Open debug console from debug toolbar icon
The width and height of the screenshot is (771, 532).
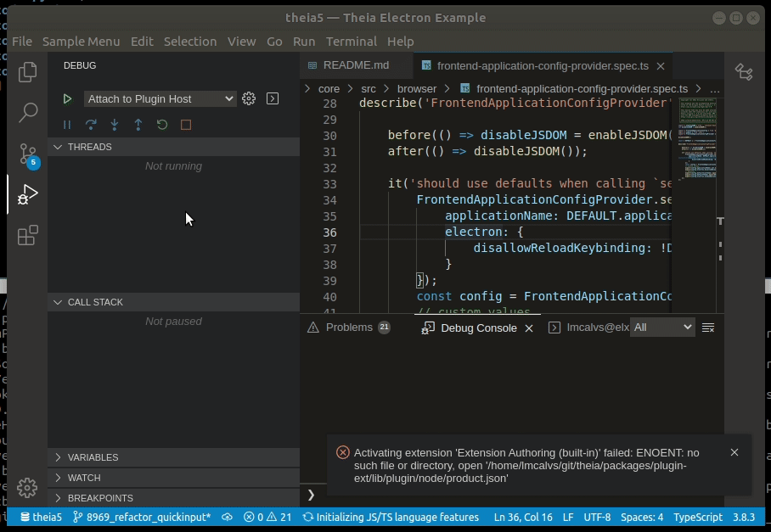coord(273,98)
